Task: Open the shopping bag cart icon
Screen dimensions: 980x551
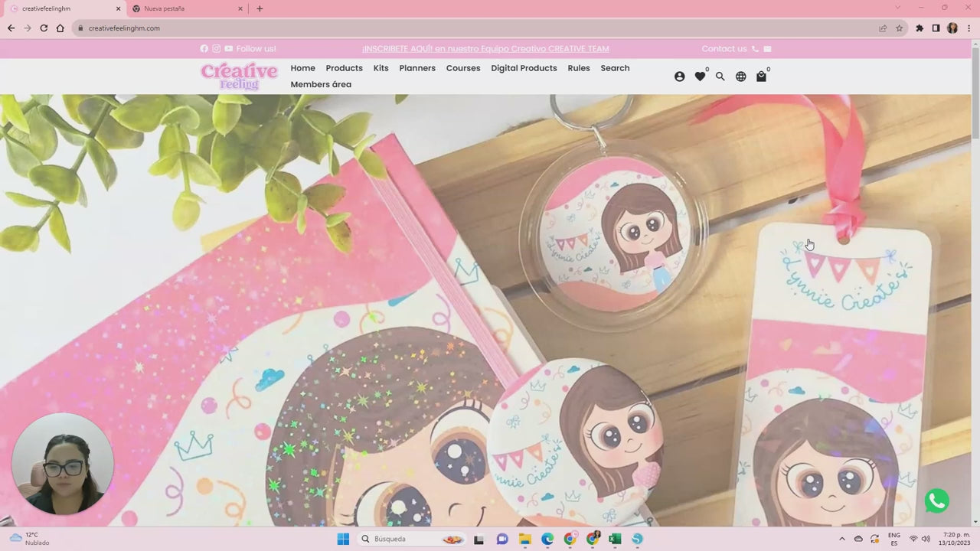Action: pos(761,77)
